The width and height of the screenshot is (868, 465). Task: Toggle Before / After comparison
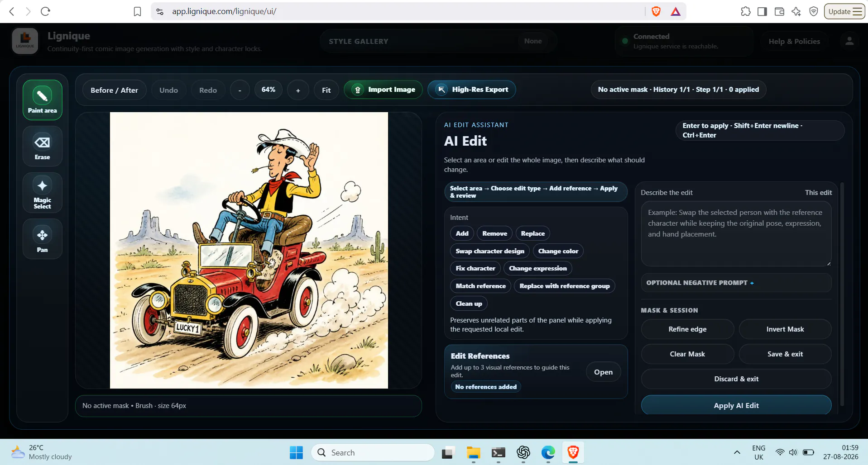click(x=114, y=90)
